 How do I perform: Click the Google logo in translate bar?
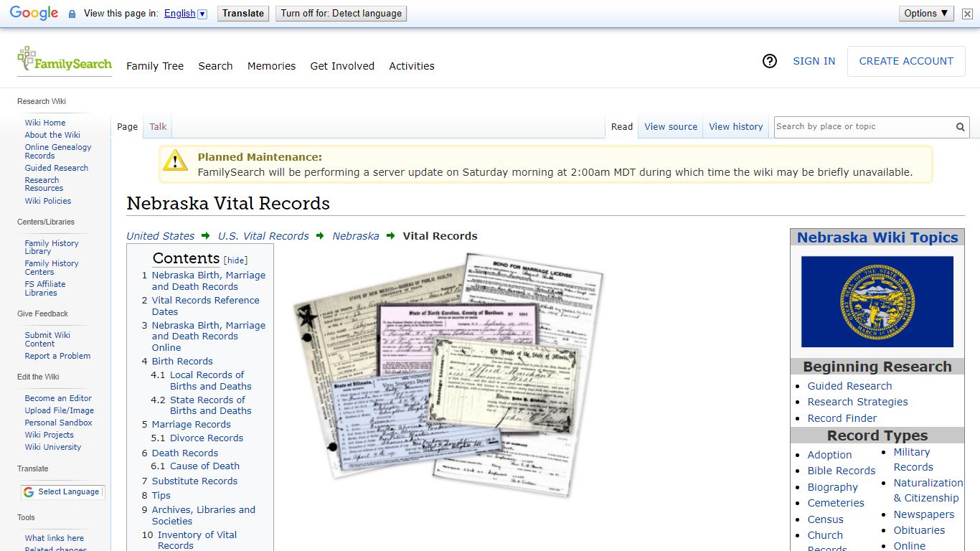pos(34,14)
